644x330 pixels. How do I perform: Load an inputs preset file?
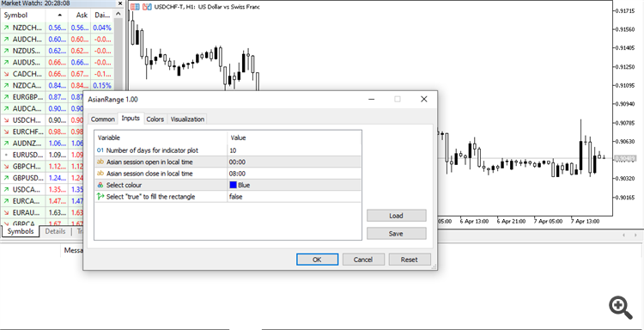(397, 216)
